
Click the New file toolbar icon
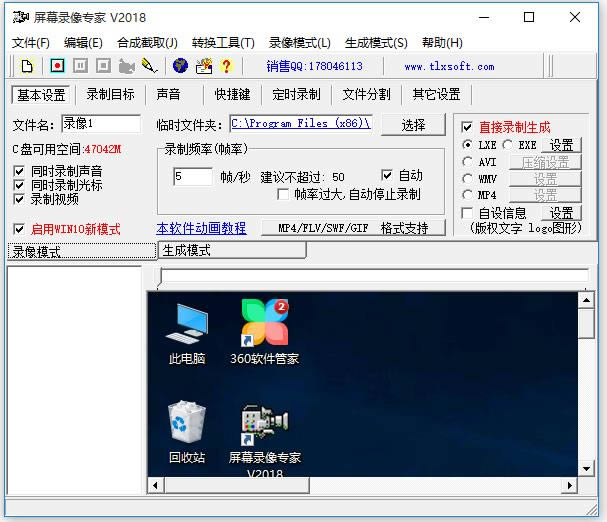[27, 66]
